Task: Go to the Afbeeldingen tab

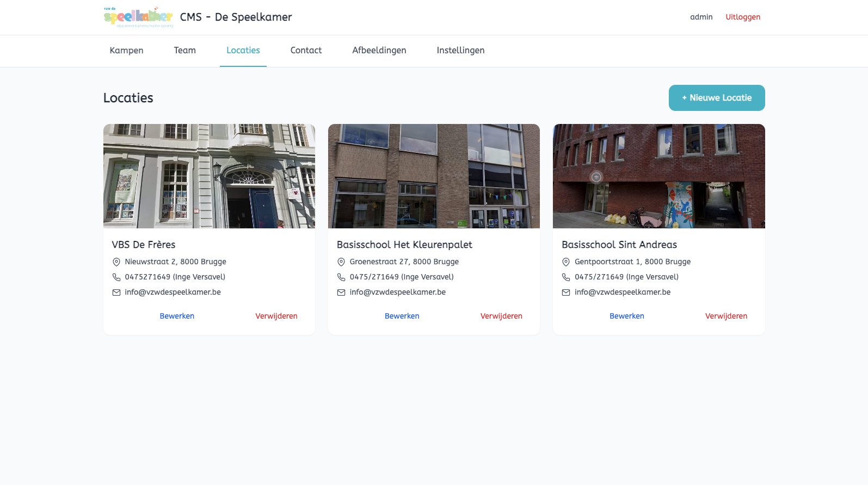Action: click(379, 51)
